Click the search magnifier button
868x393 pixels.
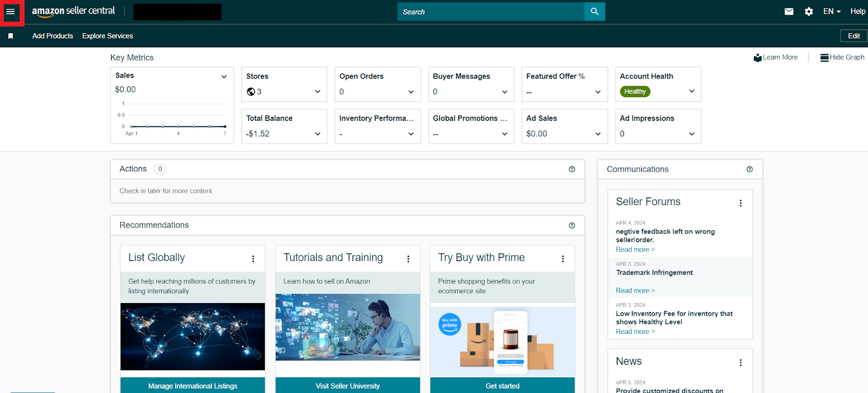click(595, 11)
